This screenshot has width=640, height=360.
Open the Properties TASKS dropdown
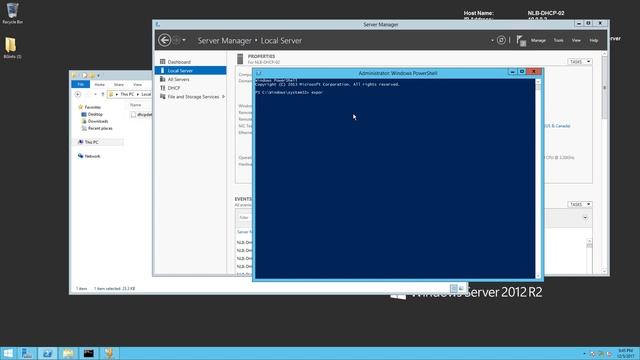click(580, 62)
